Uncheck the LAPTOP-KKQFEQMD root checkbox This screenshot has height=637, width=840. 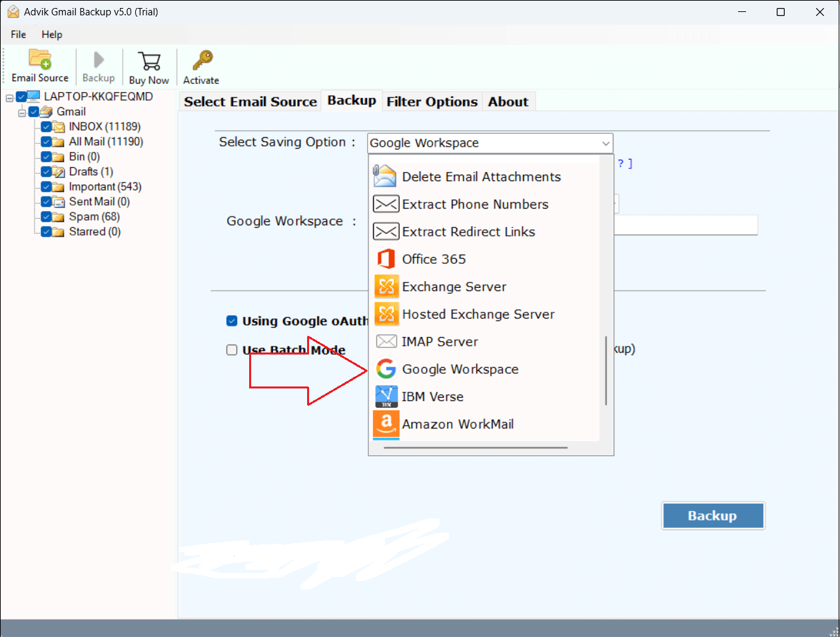click(21, 97)
